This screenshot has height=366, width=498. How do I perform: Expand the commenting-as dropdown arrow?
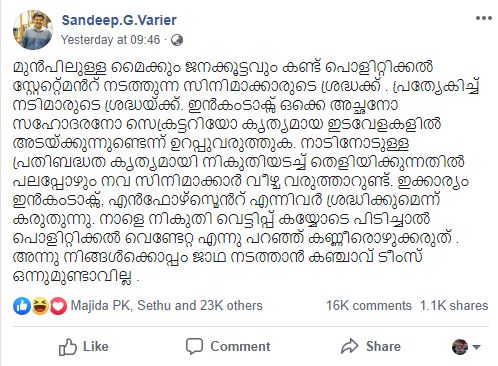coord(477,347)
